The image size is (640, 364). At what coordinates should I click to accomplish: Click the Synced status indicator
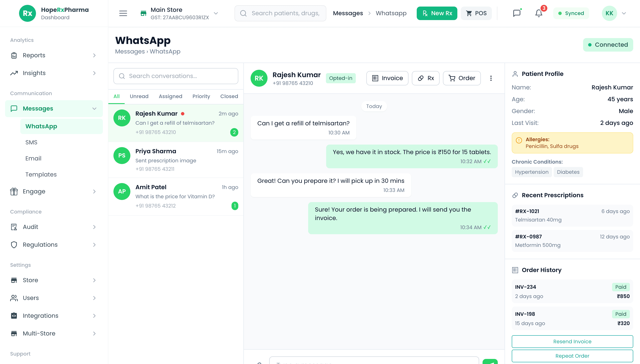(571, 13)
